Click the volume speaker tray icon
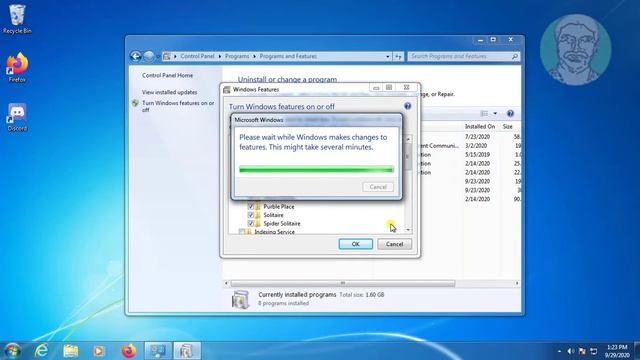The image size is (640, 360). pyautogui.click(x=571, y=351)
